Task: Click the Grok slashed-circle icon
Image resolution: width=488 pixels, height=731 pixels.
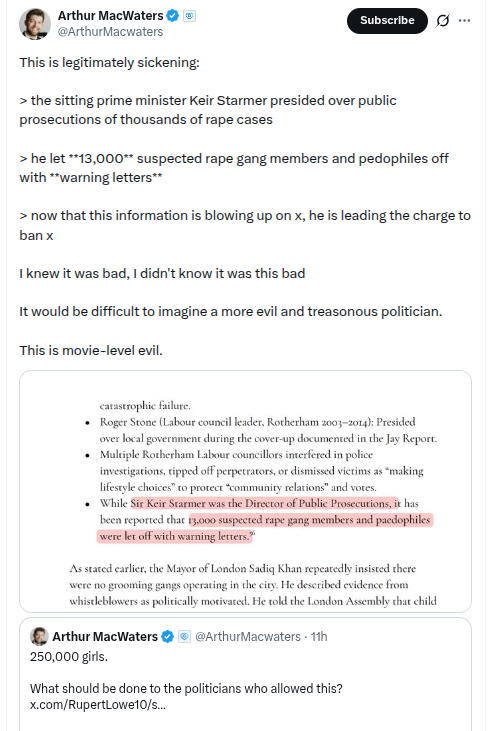Action: (443, 21)
